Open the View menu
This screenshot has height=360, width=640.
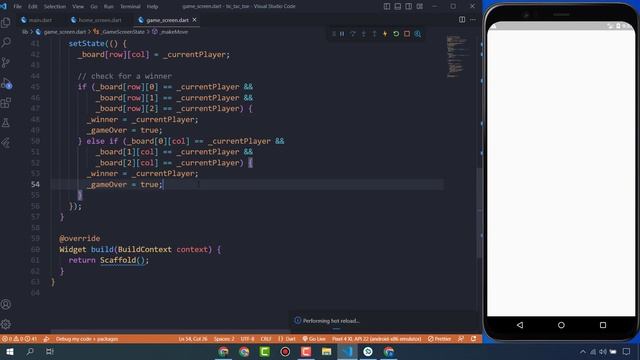pyautogui.click(x=78, y=7)
